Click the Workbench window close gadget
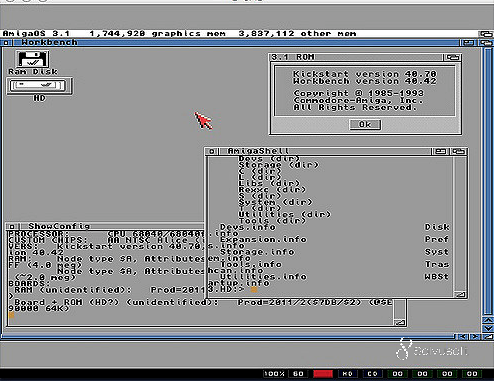The width and height of the screenshot is (494, 381). [7, 43]
